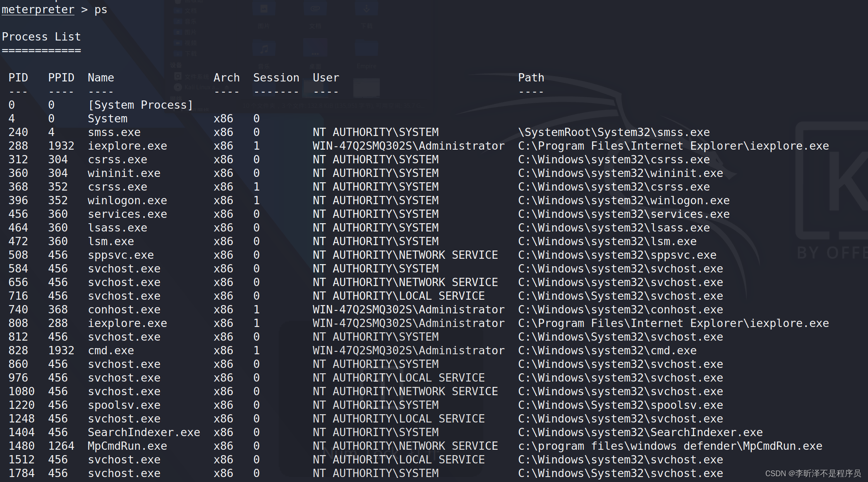Image resolution: width=868 pixels, height=482 pixels.
Task: Select lsm.exe in the Name column
Action: [x=111, y=241]
